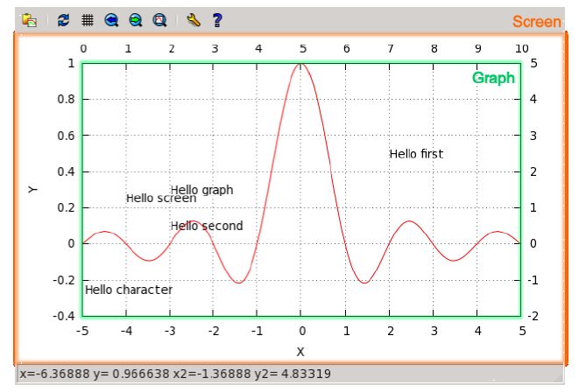The width and height of the screenshot is (579, 392).
Task: Click the green 'Graph' label
Action: pos(493,78)
